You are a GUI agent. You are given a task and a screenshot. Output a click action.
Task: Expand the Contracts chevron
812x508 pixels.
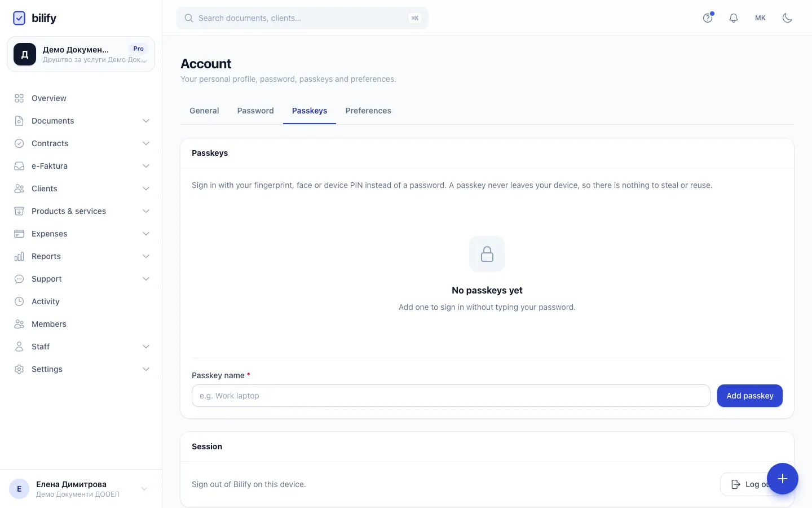tap(146, 143)
